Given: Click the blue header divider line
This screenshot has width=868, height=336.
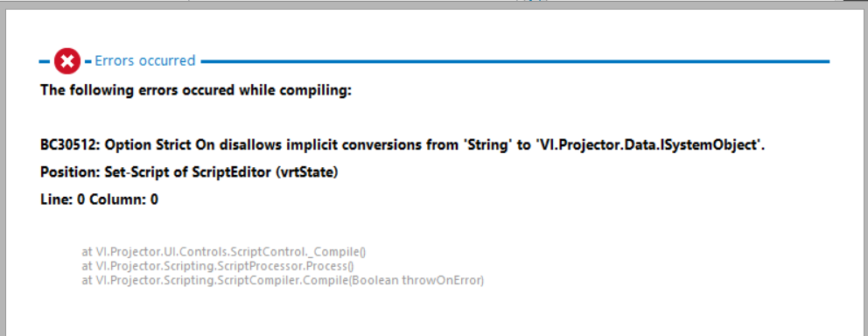Looking at the screenshot, I should click(514, 61).
